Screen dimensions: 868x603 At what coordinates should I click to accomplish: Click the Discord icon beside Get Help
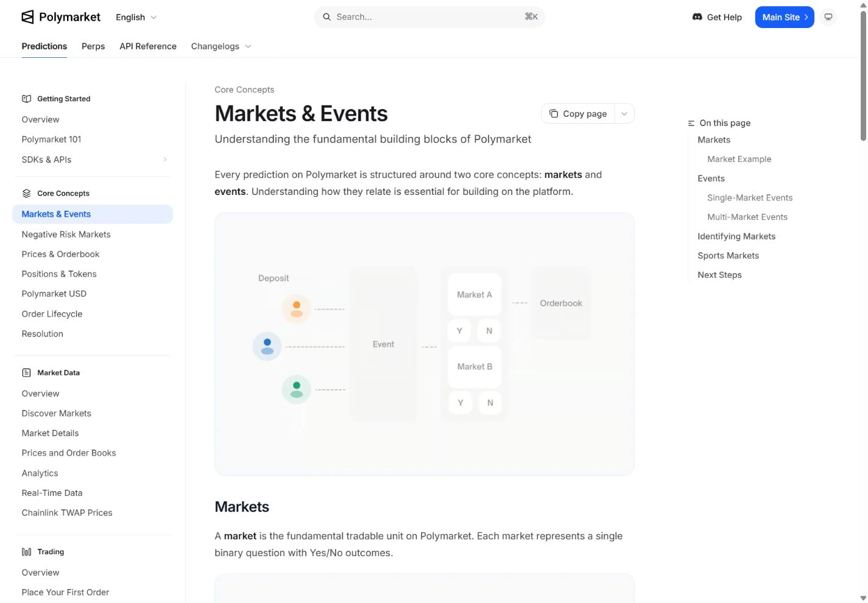697,17
